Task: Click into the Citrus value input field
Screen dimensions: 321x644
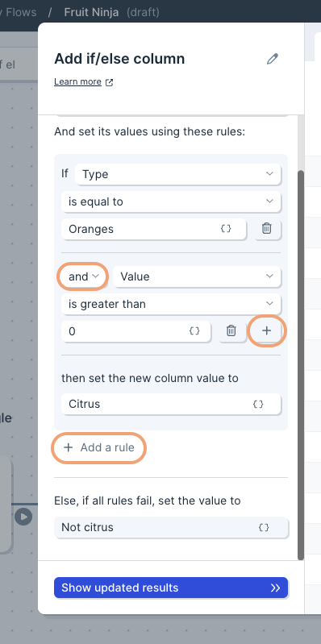Action: coord(171,404)
